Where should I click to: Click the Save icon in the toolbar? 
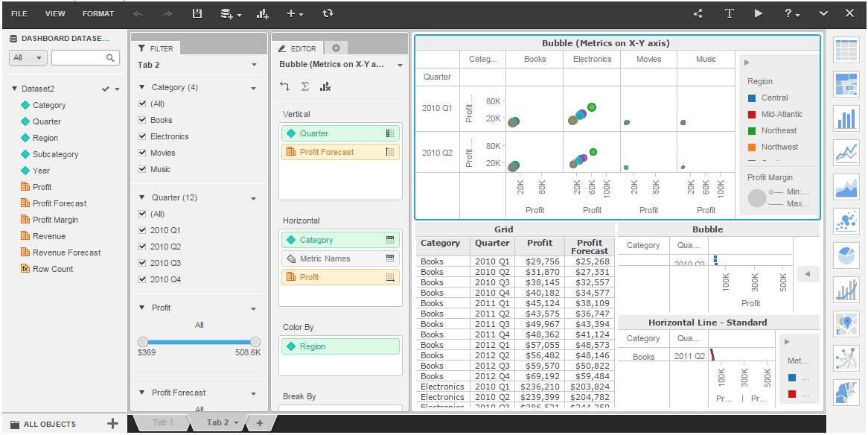(x=197, y=14)
